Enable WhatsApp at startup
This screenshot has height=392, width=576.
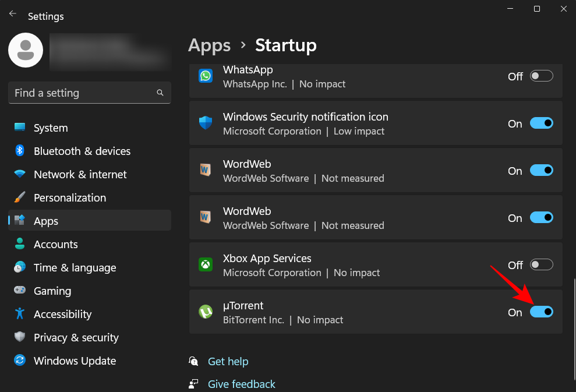click(x=541, y=76)
